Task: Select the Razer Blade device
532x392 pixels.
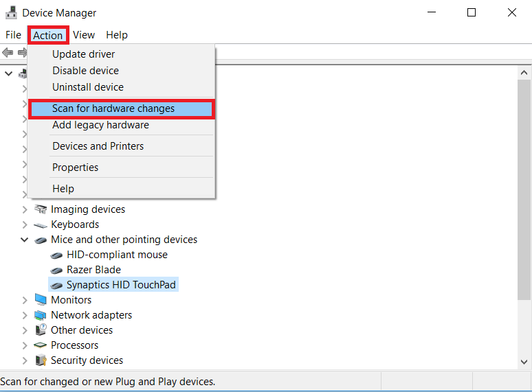Action: 93,270
